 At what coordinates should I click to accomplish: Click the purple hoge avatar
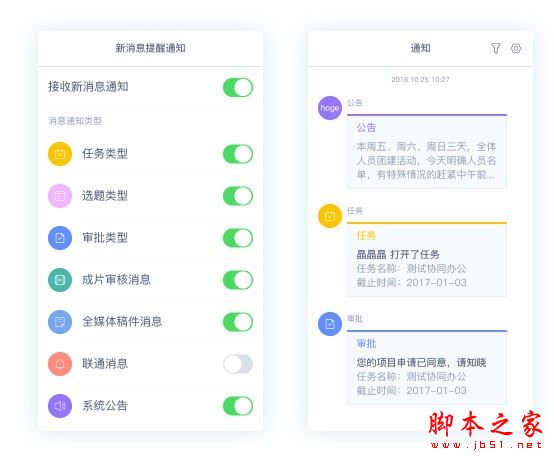(x=330, y=108)
